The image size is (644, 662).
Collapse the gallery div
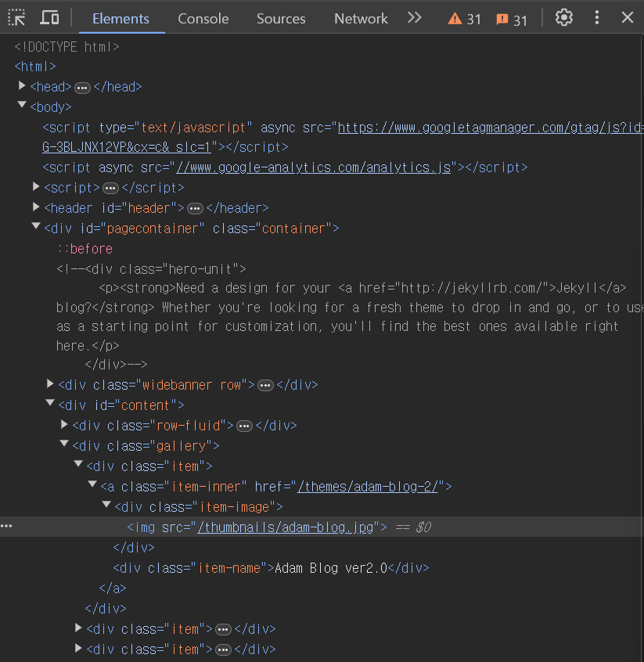(64, 444)
